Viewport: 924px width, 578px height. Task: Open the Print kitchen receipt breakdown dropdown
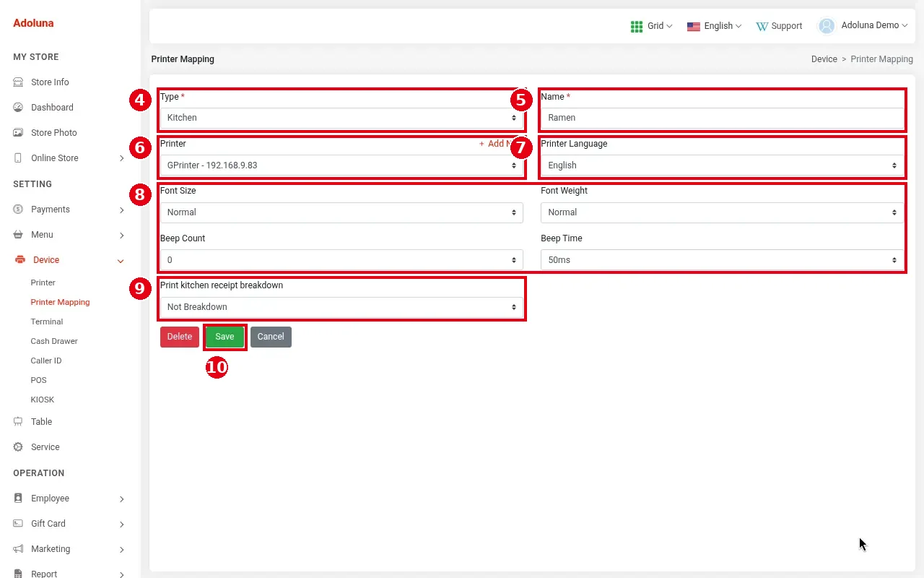[341, 307]
